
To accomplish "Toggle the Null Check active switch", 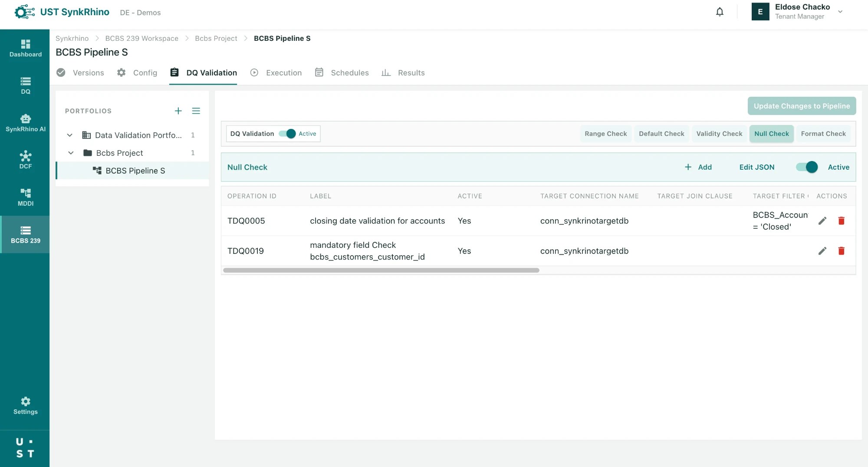I will (x=807, y=167).
